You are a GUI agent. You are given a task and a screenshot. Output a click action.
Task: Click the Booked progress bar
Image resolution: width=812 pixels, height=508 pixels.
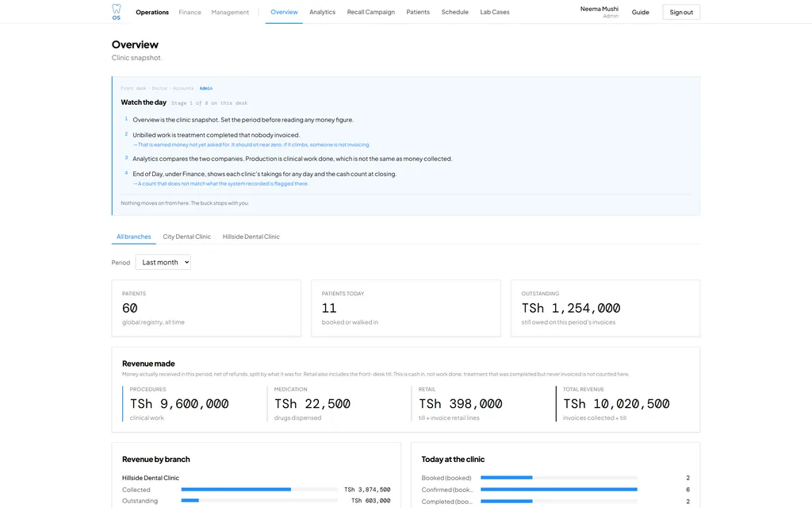(559, 477)
